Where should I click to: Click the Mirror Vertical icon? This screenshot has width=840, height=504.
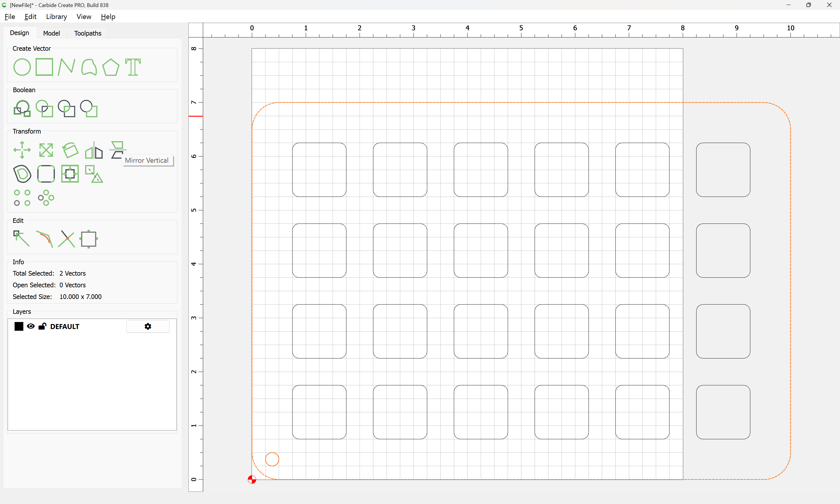118,150
